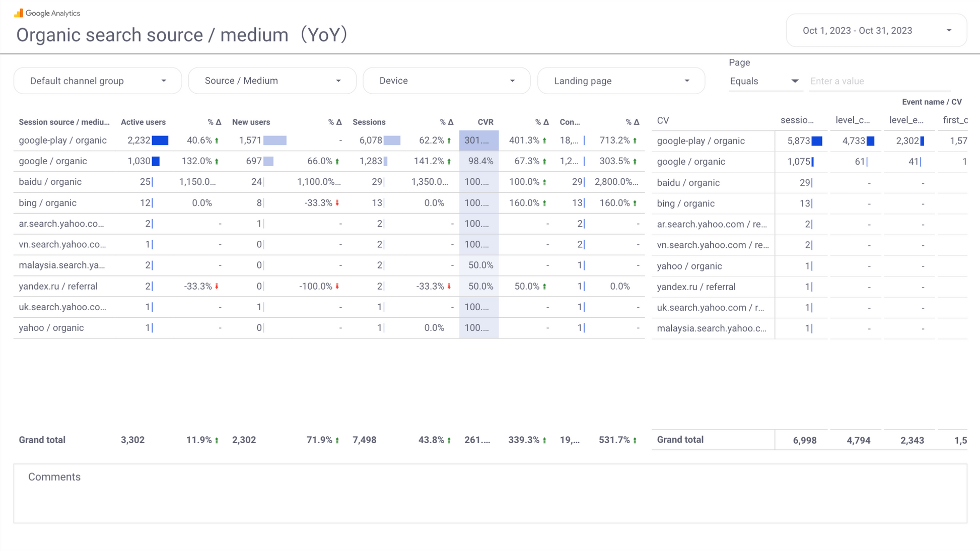Click the Google Analytics logo icon
Image resolution: width=980 pixels, height=551 pixels.
(x=19, y=13)
